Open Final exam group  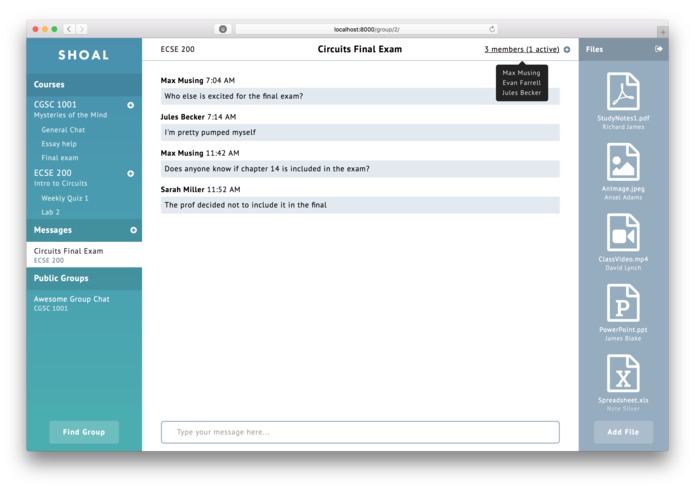(x=60, y=158)
